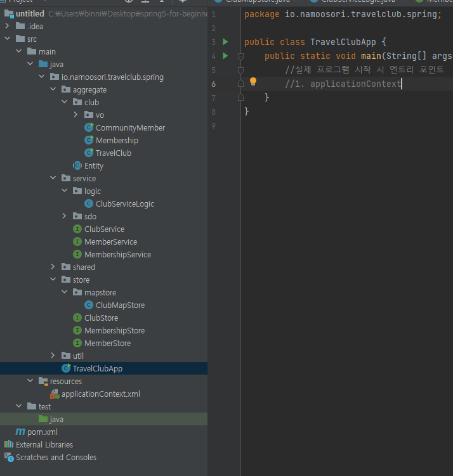This screenshot has width=453, height=476.
Task: Select CommunityMember in project tree
Action: point(130,128)
